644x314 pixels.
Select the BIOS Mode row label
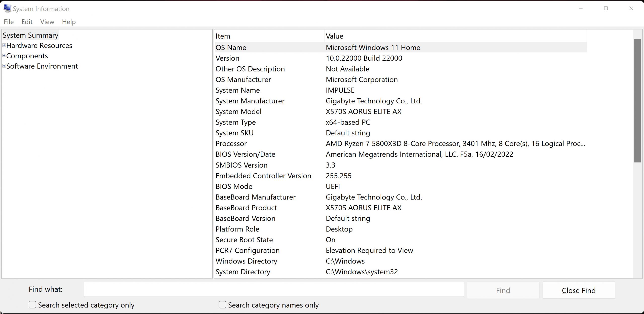point(234,186)
